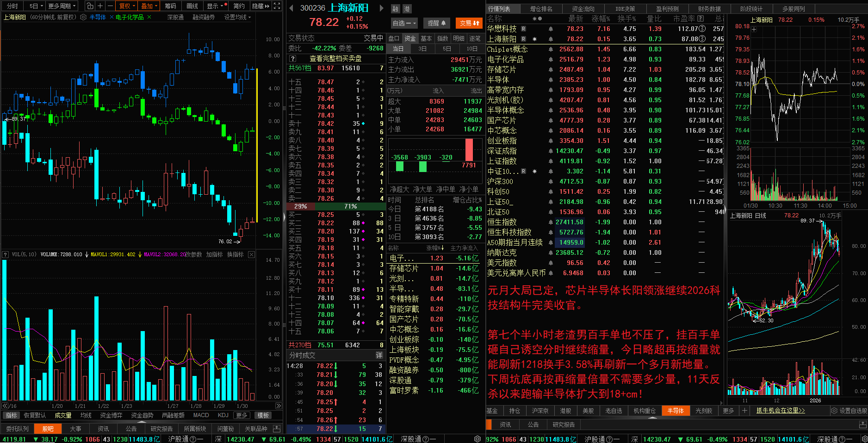Image resolution: width=868 pixels, height=443 pixels.
Task: Hide the side panel with 隐藏
Action: [x=260, y=6]
